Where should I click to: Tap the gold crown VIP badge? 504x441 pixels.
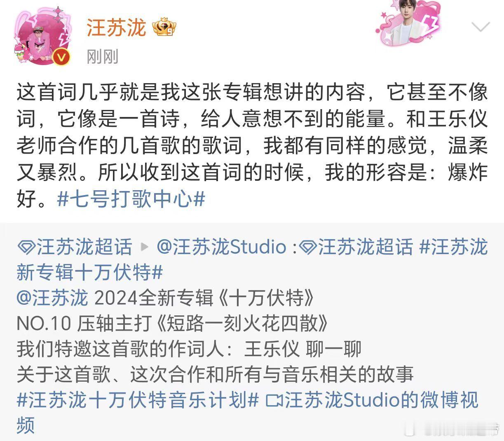[x=164, y=28]
